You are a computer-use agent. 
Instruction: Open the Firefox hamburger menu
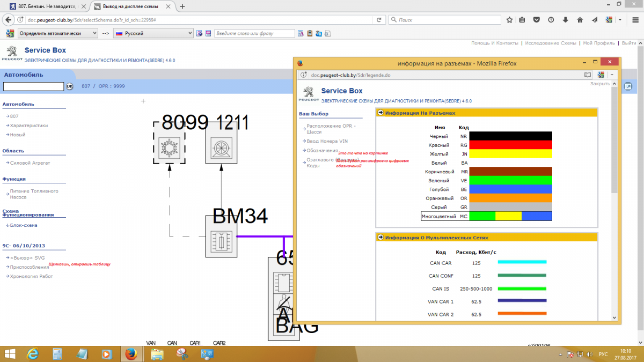[x=635, y=20]
